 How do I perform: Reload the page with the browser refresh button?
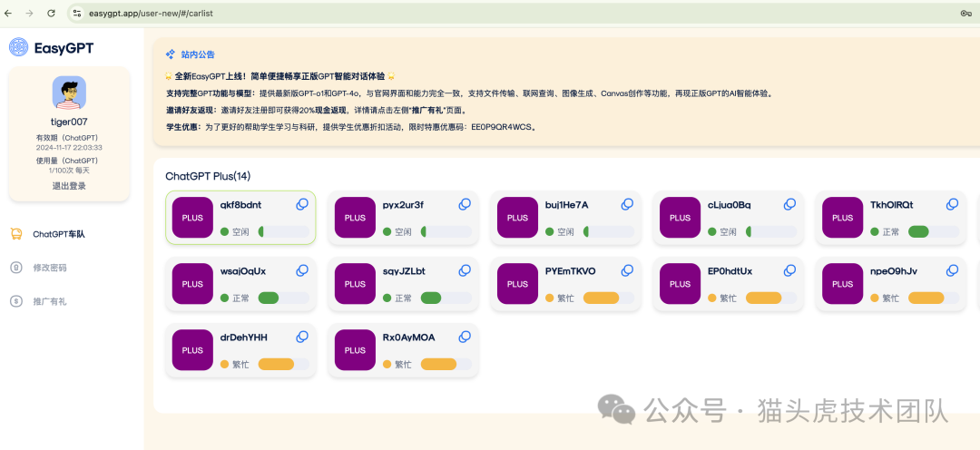tap(51, 13)
